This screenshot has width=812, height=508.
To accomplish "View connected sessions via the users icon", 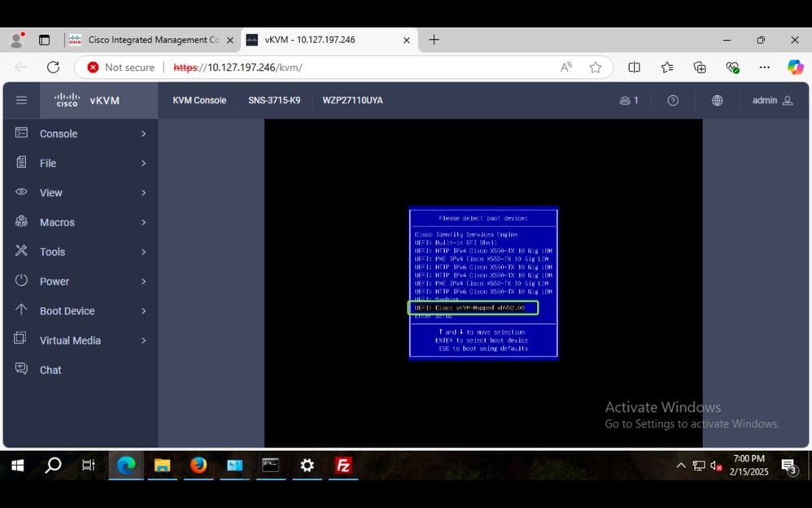I will coord(626,100).
